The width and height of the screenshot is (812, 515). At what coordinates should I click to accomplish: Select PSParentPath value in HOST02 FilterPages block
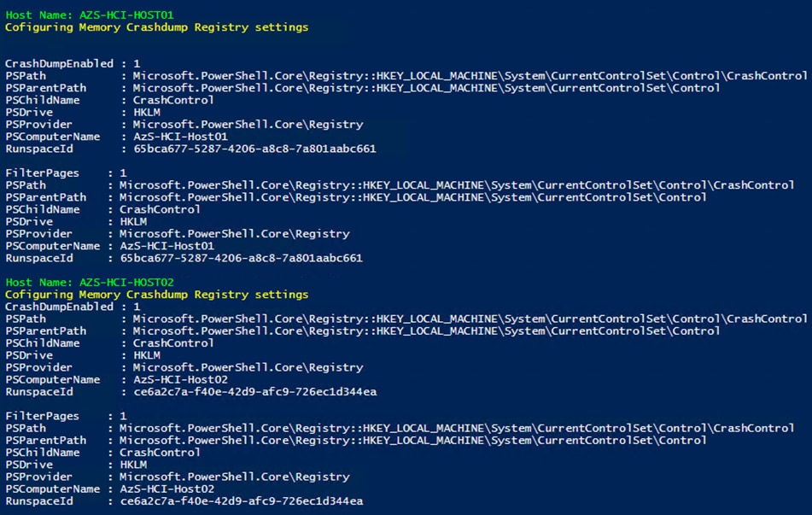coord(413,441)
